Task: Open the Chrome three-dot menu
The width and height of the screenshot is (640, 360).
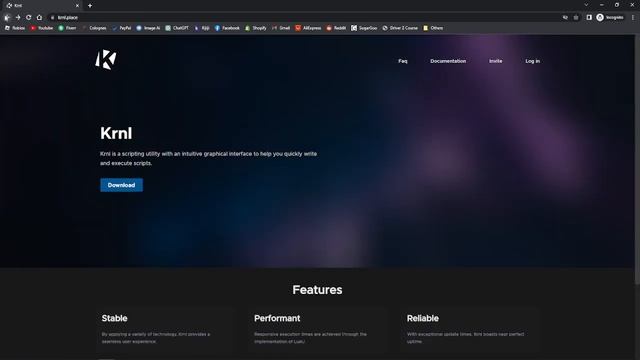Action: [633, 18]
